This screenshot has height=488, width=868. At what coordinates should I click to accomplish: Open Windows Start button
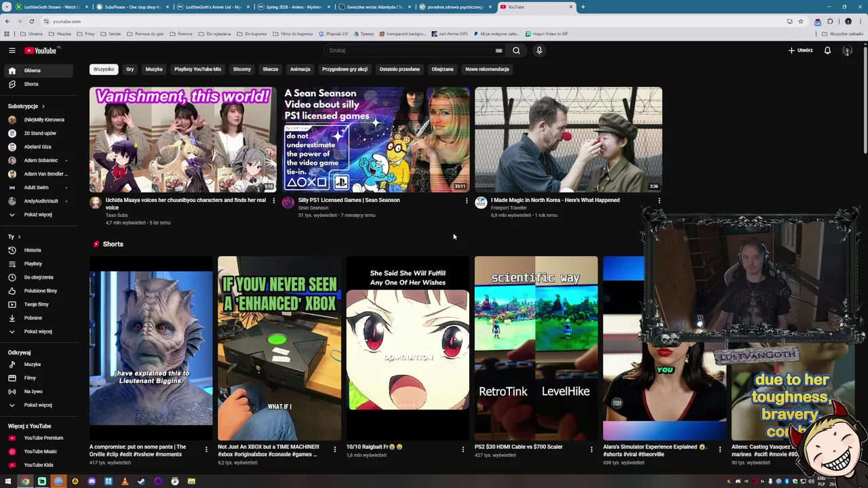click(x=8, y=481)
